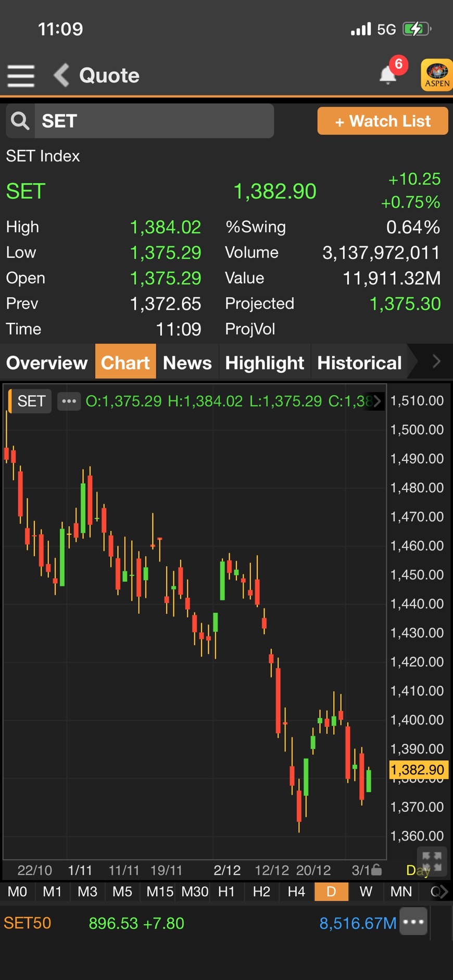Add SET to Watch List
453x980 pixels.
coord(383,121)
